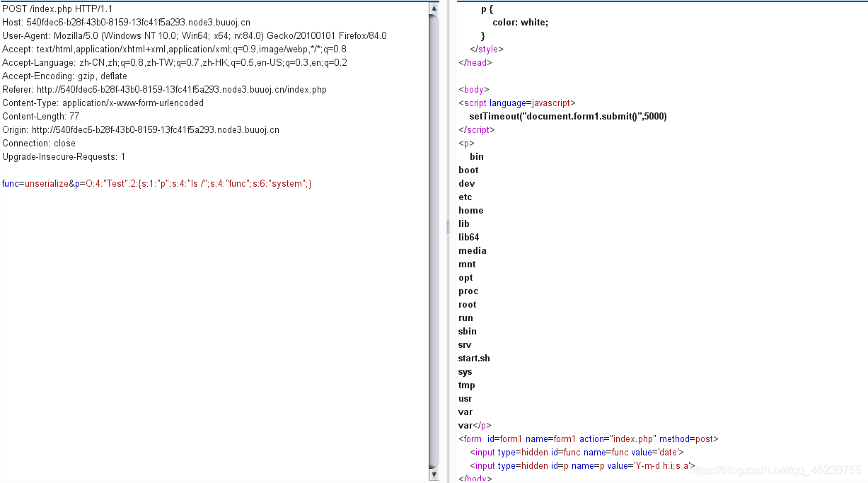Click the Upgrade-Insecure-Requests: 1 line

pyautogui.click(x=64, y=156)
